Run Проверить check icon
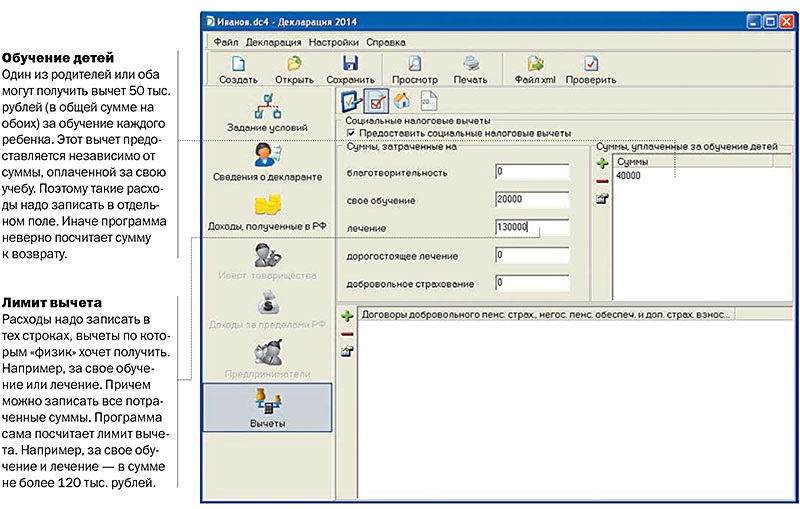The height and width of the screenshot is (509, 800). coord(591,69)
